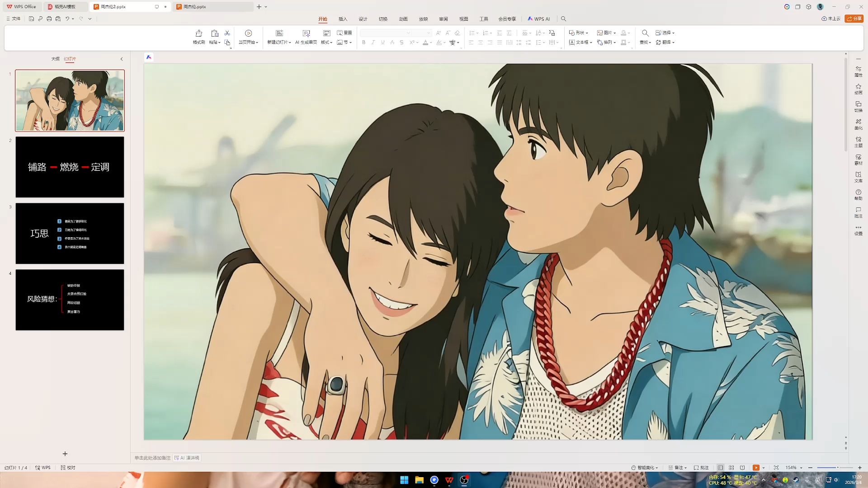Switch to slide sorter grid view
Image resolution: width=868 pixels, height=488 pixels.
731,468
